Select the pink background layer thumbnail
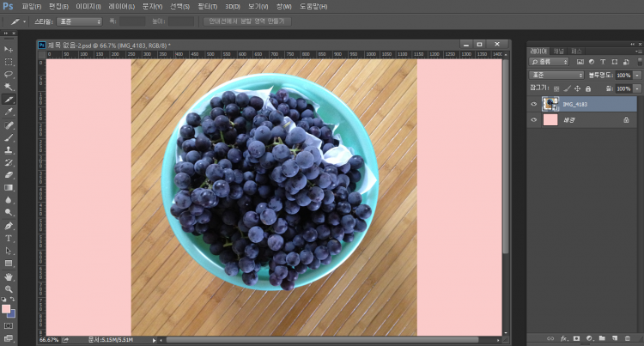 click(x=550, y=120)
